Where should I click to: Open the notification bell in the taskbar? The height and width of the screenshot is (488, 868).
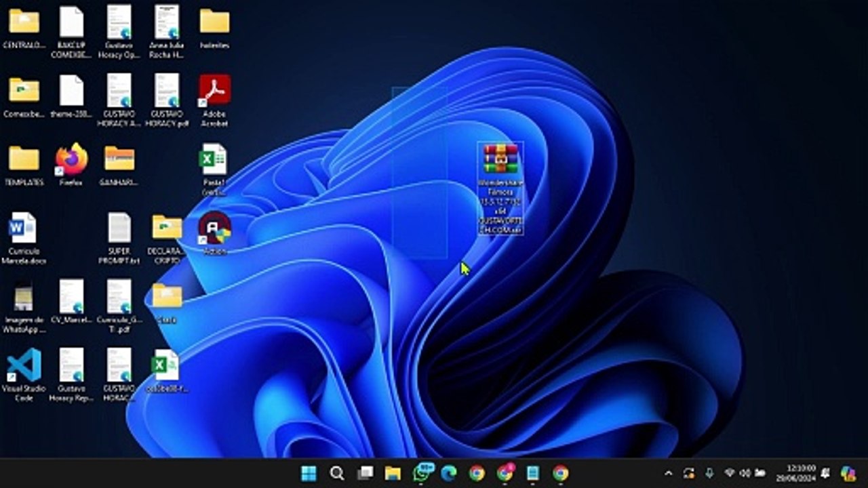(x=826, y=473)
